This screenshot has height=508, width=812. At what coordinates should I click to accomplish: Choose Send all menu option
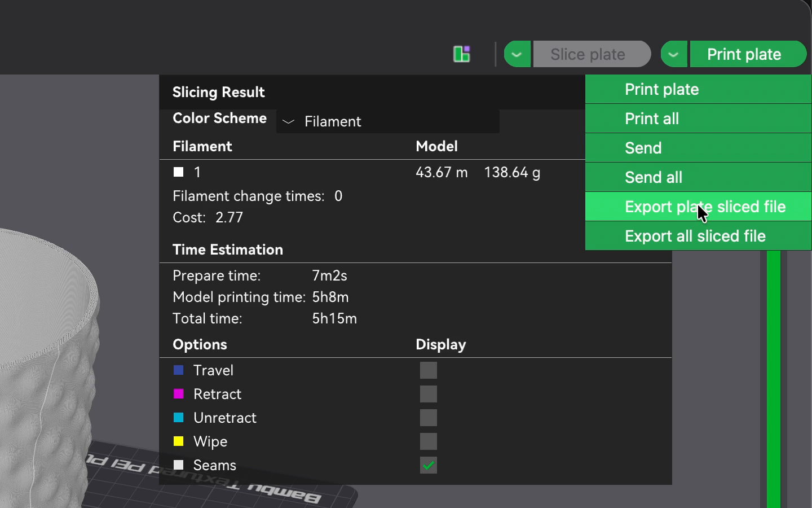(698, 177)
